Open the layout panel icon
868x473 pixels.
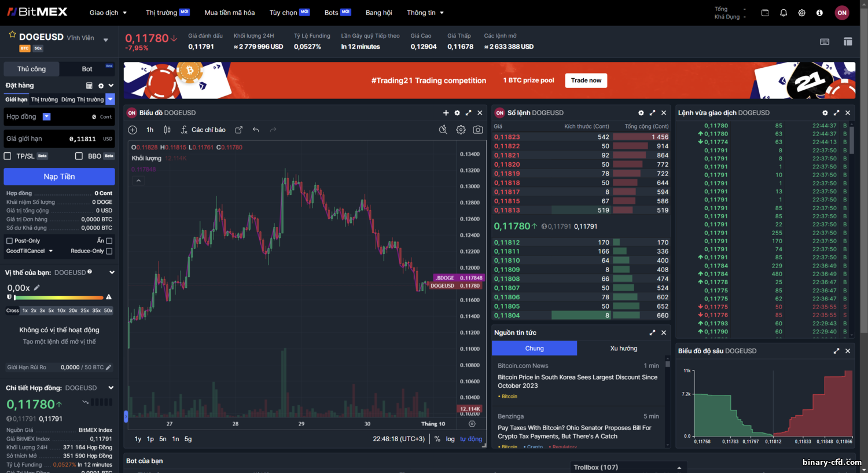point(848,42)
